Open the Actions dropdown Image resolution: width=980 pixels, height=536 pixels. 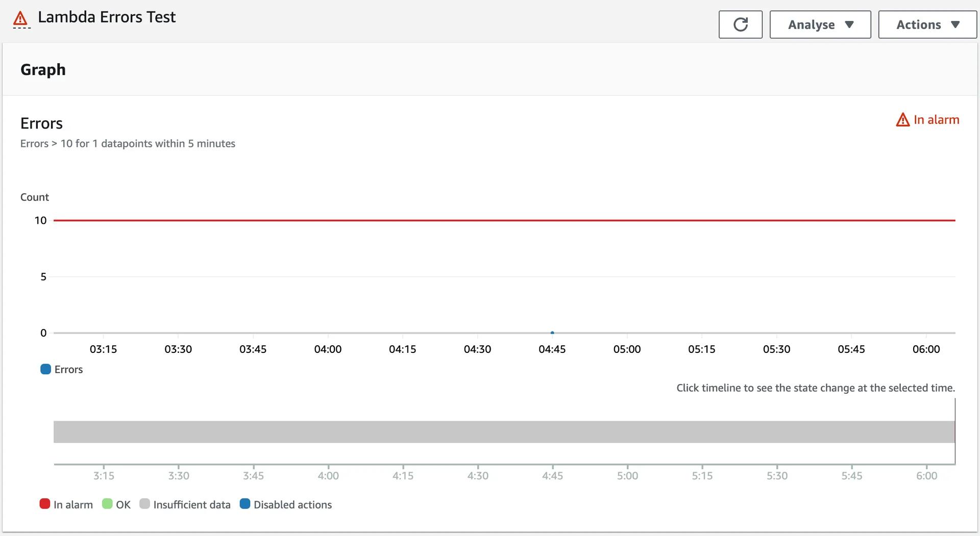click(926, 24)
